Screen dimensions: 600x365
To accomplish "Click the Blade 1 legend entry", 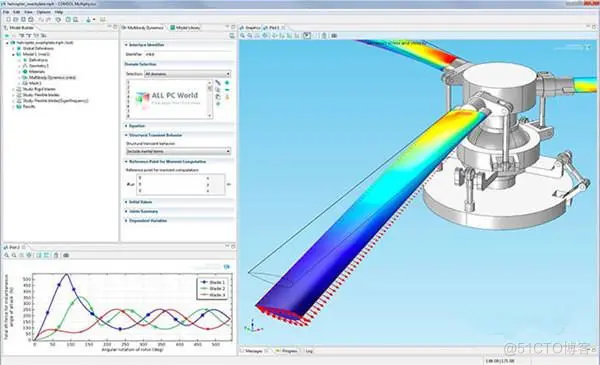I will point(213,282).
